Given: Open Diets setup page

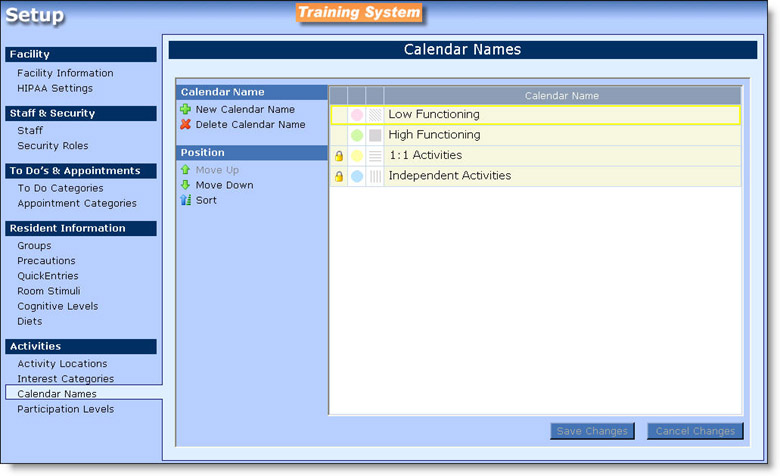Looking at the screenshot, I should 29,321.
